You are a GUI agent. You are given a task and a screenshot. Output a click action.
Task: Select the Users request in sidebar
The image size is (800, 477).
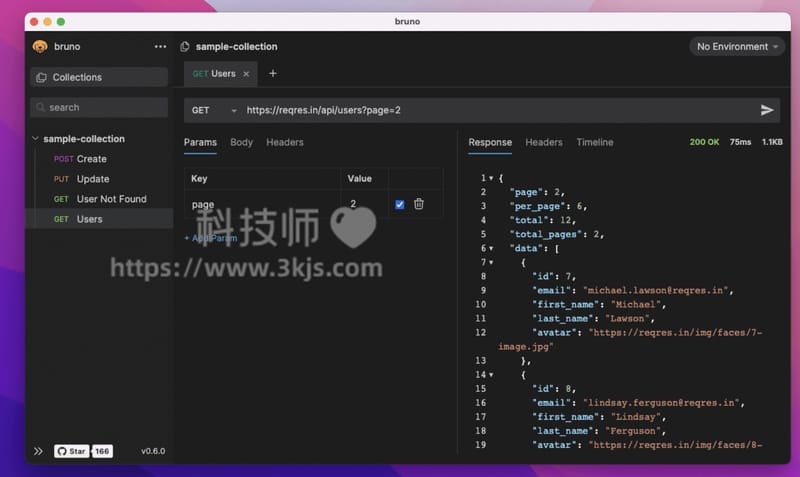99,219
